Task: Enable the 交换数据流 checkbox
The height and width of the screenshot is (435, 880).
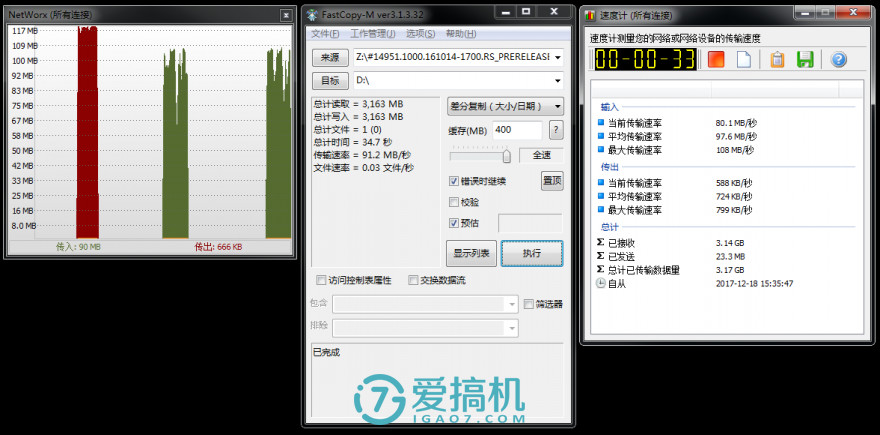Action: [x=413, y=280]
